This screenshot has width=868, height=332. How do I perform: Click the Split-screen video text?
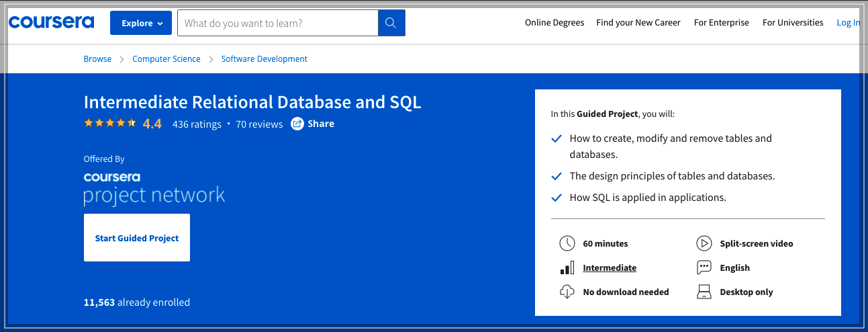click(x=757, y=243)
